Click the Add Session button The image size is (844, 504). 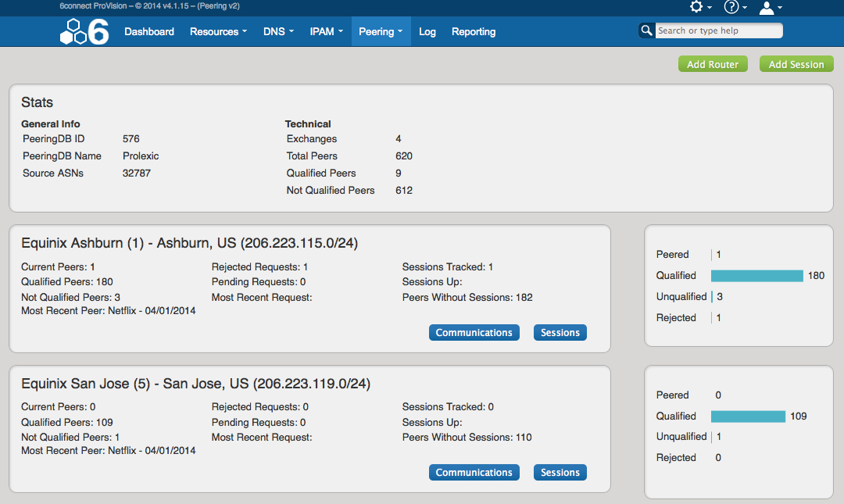796,64
